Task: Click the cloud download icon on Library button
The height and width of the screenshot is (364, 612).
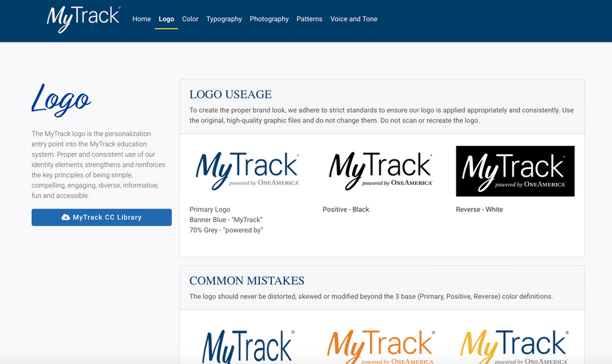Action: 66,217
